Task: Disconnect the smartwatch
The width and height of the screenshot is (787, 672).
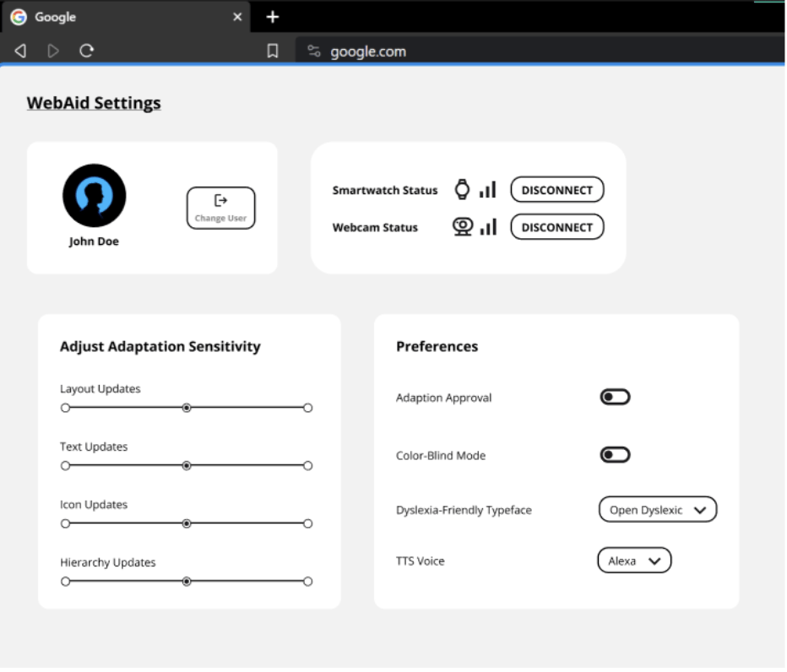Action: point(556,190)
